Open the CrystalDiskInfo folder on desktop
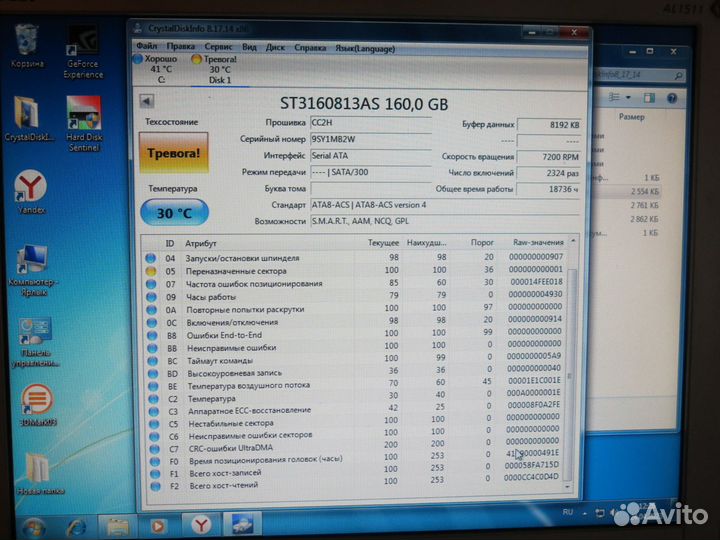The image size is (720, 540). coord(28,118)
